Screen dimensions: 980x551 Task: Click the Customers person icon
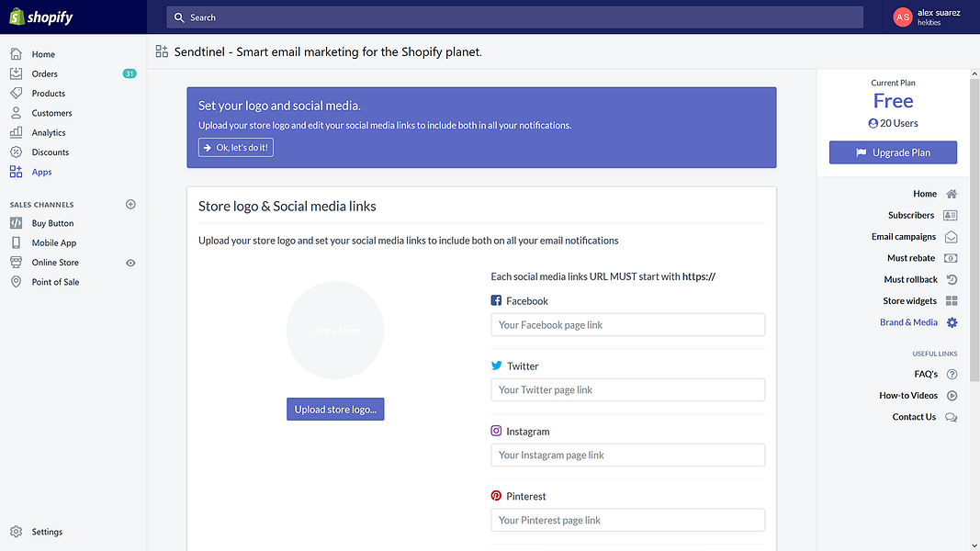(x=17, y=113)
